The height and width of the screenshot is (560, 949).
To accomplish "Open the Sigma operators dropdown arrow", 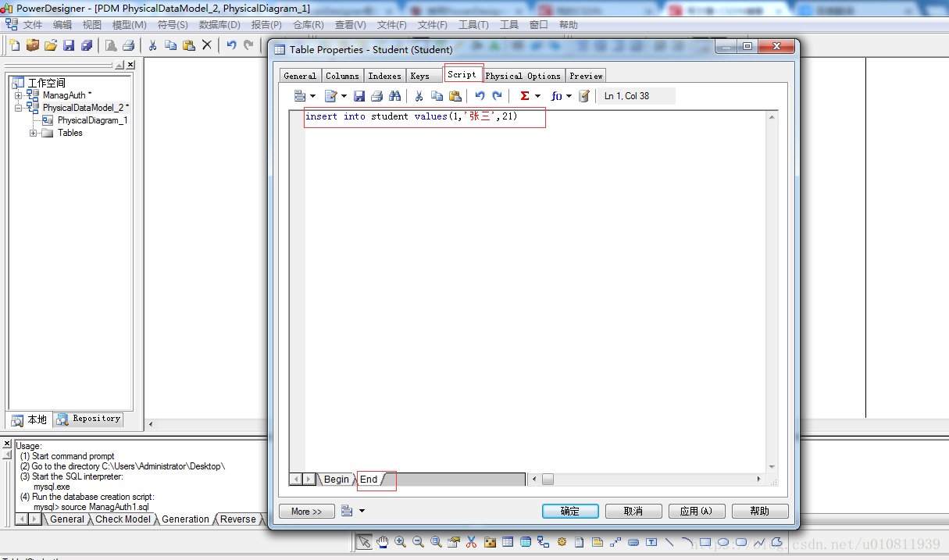I will (538, 96).
